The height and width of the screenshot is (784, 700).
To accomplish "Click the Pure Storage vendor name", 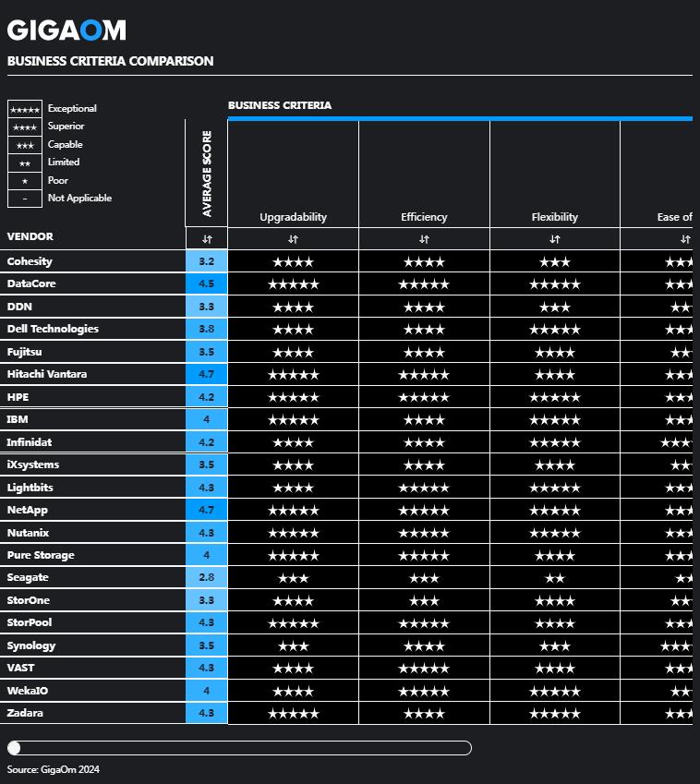I will click(41, 555).
